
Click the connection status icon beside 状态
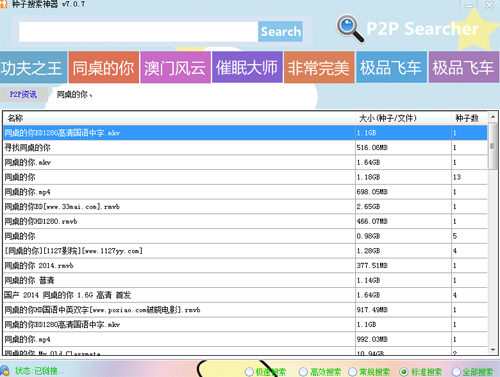point(4,371)
